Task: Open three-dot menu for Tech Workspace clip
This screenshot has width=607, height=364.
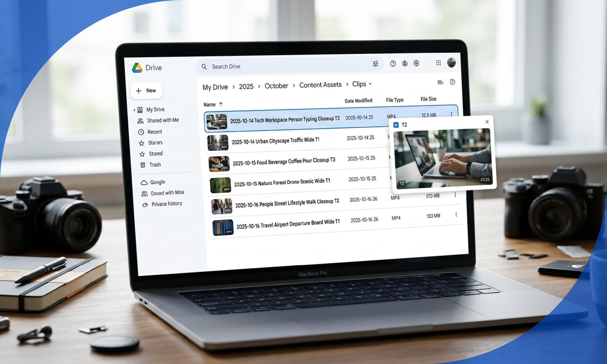Action: tap(451, 114)
